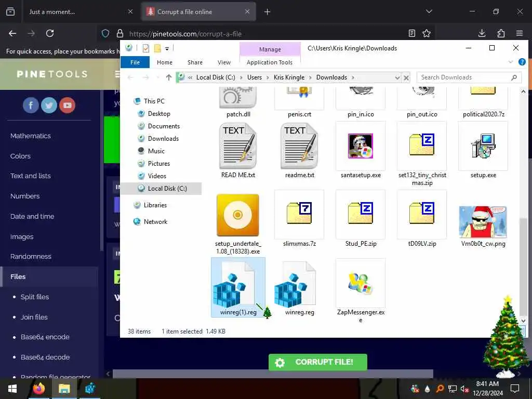Select setup_undertale_1.08 installer file
Viewport: 532px width, 399px height.
click(238, 223)
